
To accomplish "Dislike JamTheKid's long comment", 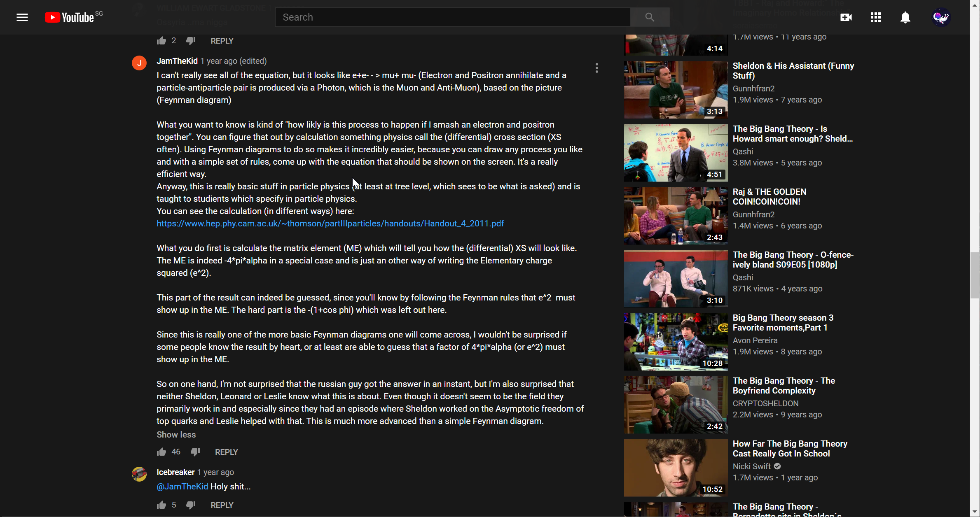I will pyautogui.click(x=195, y=452).
